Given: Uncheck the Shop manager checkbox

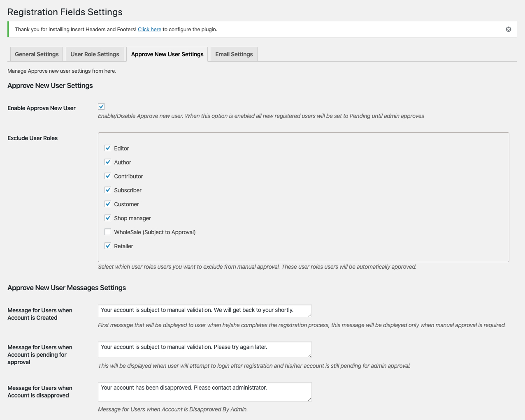Looking at the screenshot, I should (x=108, y=218).
